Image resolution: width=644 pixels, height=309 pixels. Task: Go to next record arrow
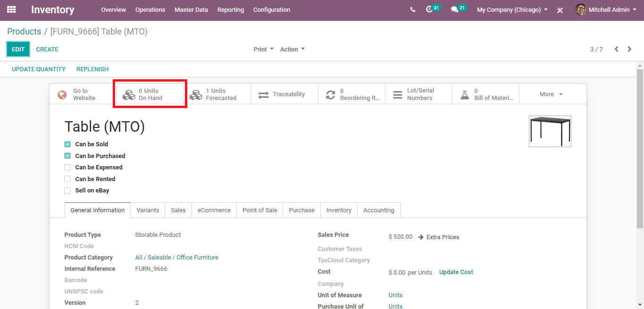[629, 49]
